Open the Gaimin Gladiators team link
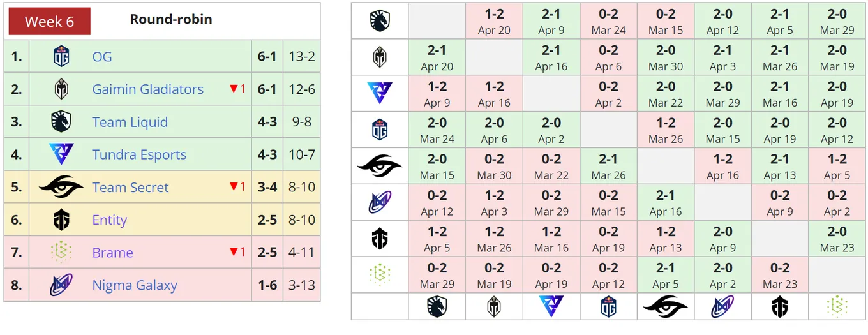This screenshot has height=335, width=868. 148,89
